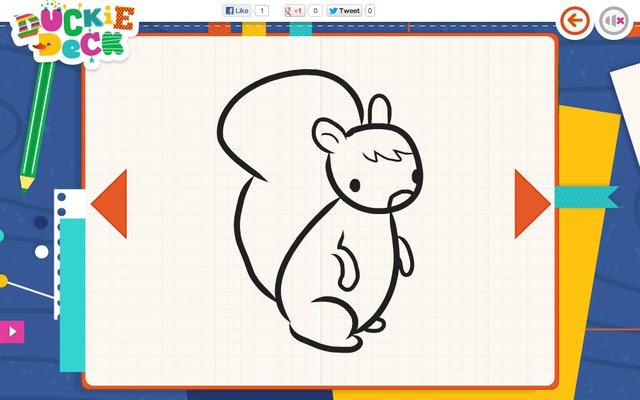Click the Google plus count 0
The image size is (640, 400).
tap(315, 11)
